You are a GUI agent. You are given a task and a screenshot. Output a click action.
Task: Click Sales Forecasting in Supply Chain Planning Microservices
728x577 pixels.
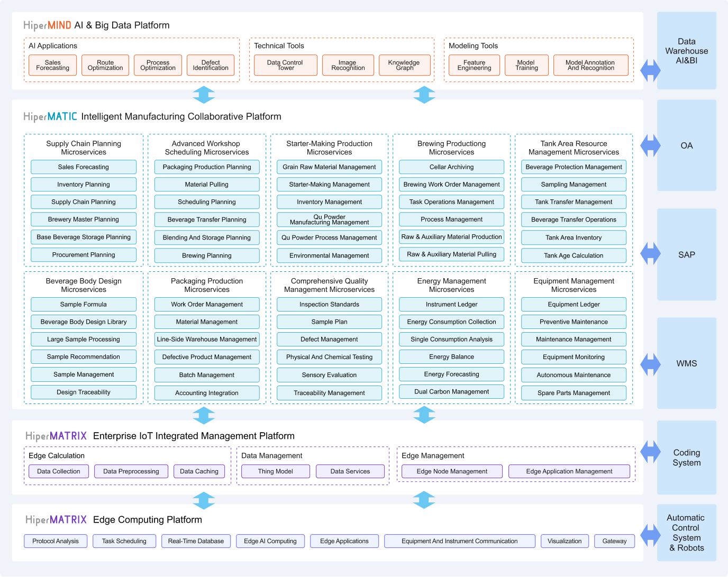pos(84,167)
